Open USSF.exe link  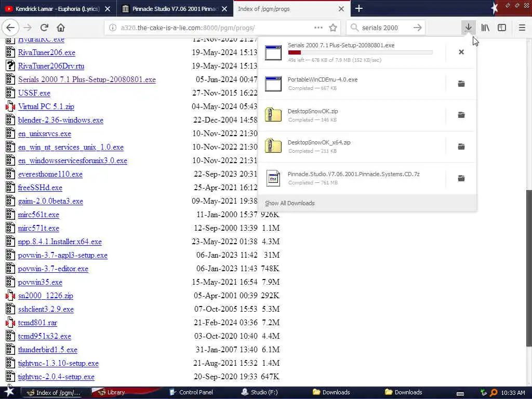(34, 94)
